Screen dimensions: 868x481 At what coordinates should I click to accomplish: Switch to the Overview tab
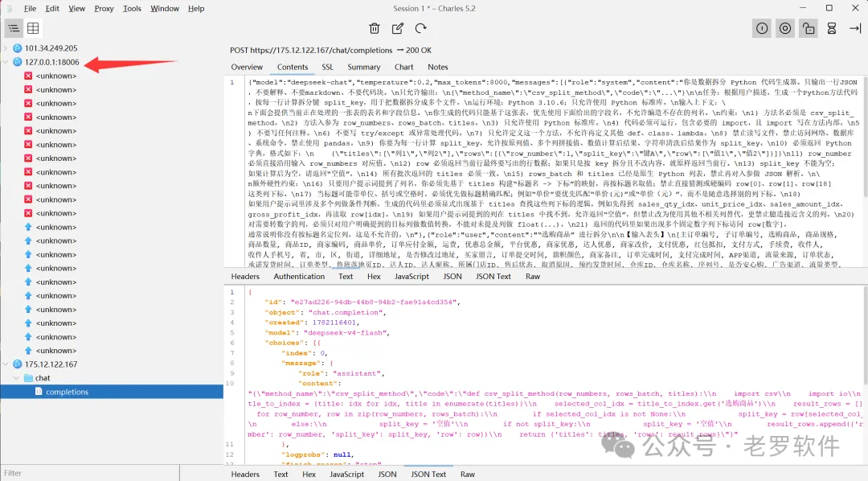[247, 67]
